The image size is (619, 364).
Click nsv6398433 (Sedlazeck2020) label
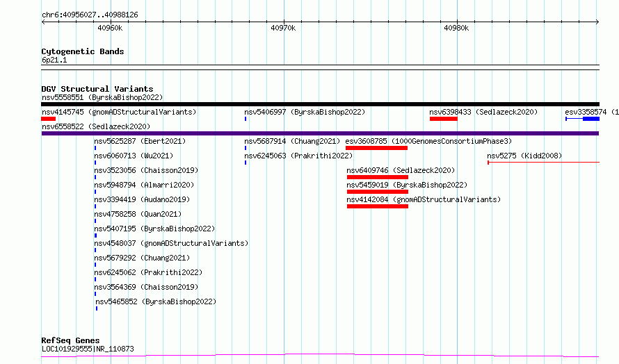pyautogui.click(x=483, y=112)
